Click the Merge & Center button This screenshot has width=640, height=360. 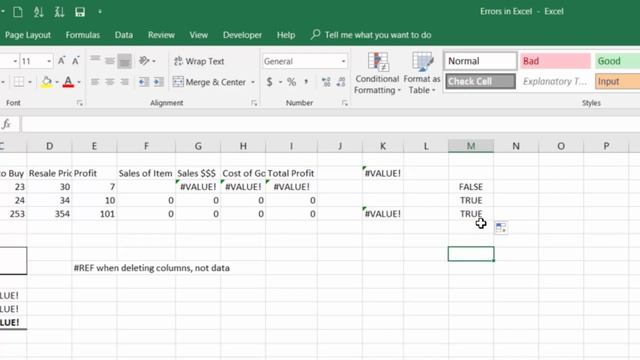[209, 82]
